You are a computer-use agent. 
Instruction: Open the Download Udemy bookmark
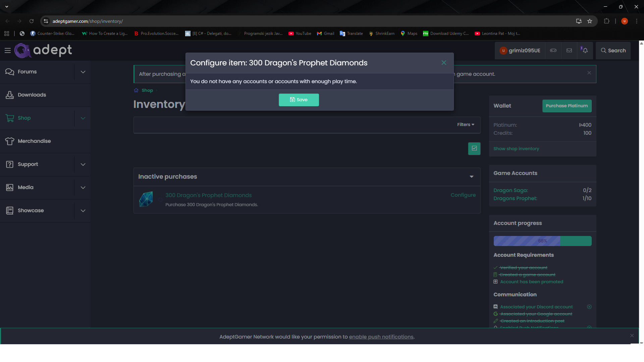[x=446, y=34]
